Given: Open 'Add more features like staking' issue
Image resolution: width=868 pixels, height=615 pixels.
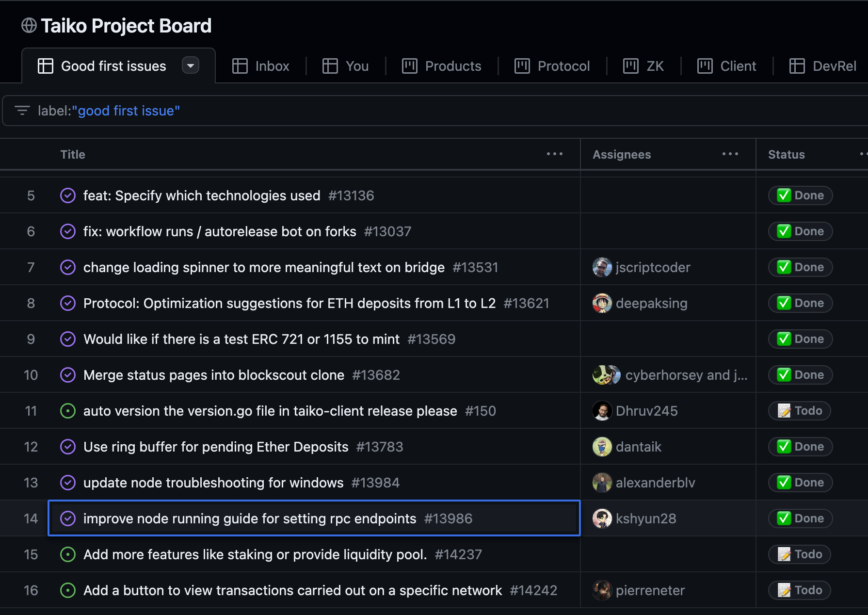Looking at the screenshot, I should pos(255,554).
